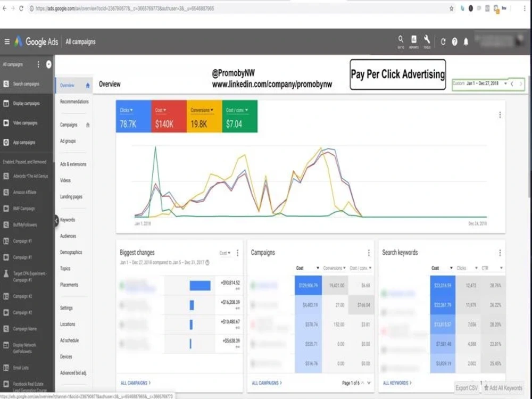532x399 pixels.
Task: Open the hamburger main menu
Action: pyautogui.click(x=7, y=41)
